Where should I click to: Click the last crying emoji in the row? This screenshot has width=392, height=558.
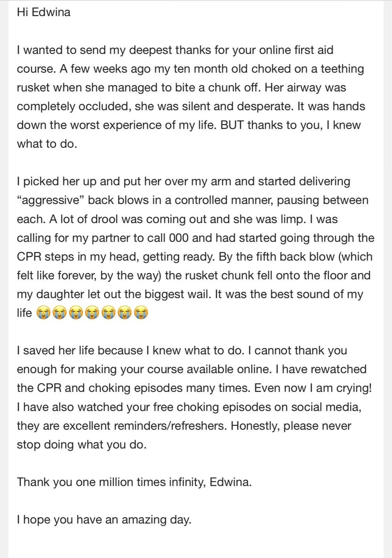click(x=141, y=313)
